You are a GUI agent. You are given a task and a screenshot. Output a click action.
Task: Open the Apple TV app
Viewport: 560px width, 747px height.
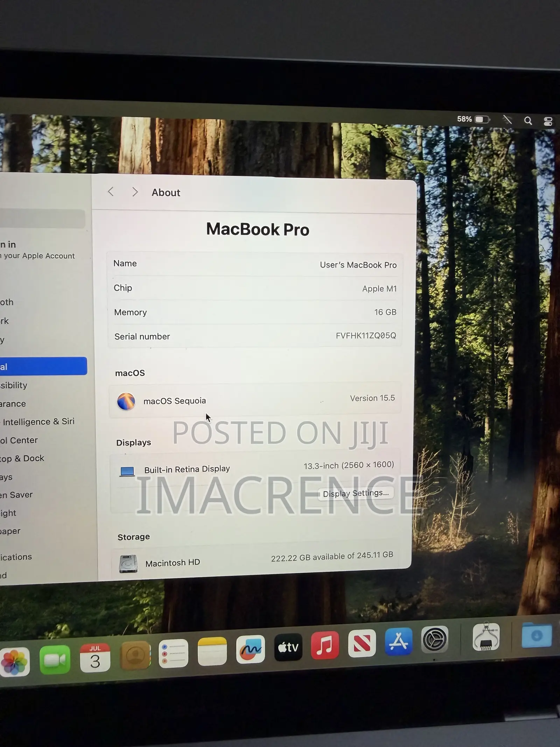[288, 647]
